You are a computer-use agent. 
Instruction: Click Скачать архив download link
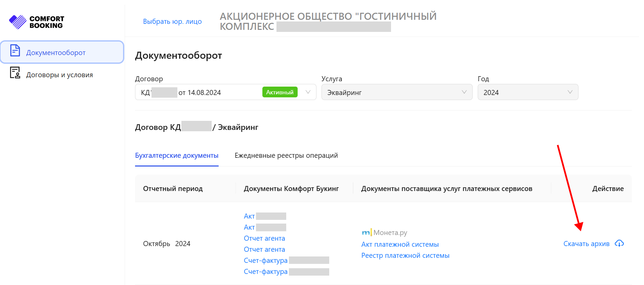tap(587, 244)
